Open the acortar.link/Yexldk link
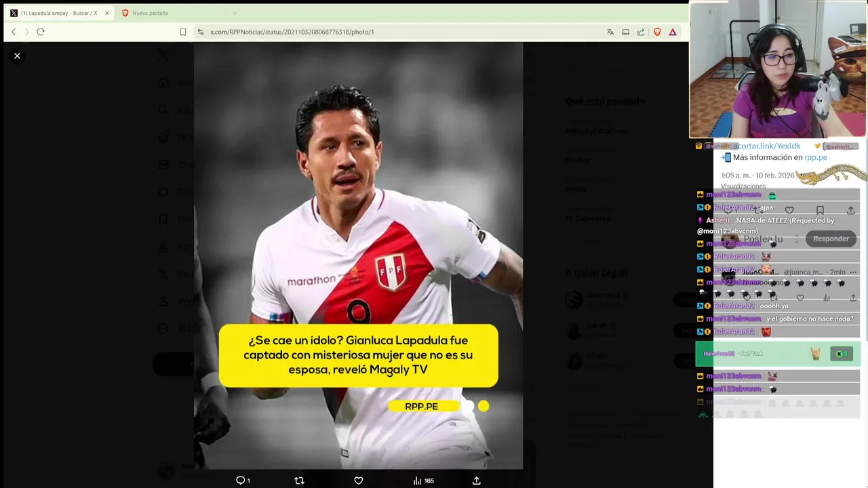 click(766, 146)
